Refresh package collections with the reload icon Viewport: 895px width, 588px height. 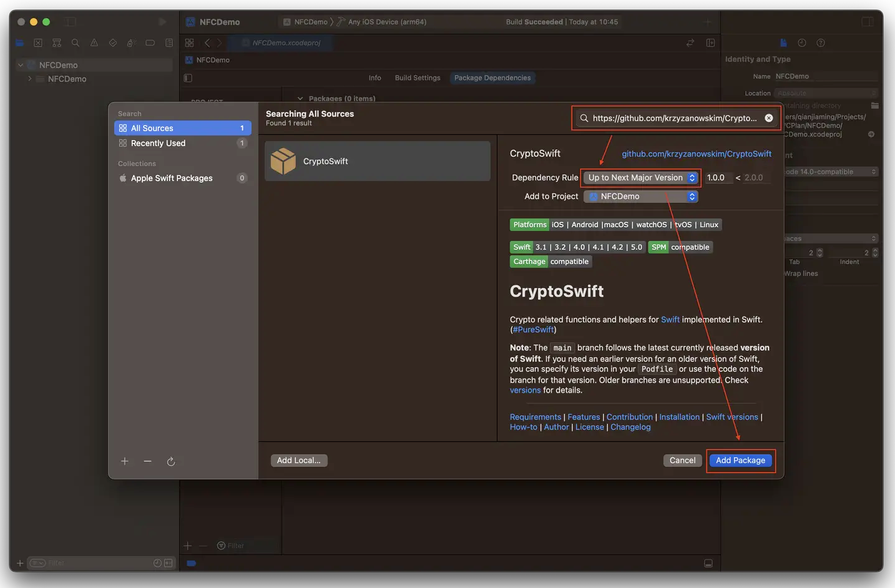[171, 461]
